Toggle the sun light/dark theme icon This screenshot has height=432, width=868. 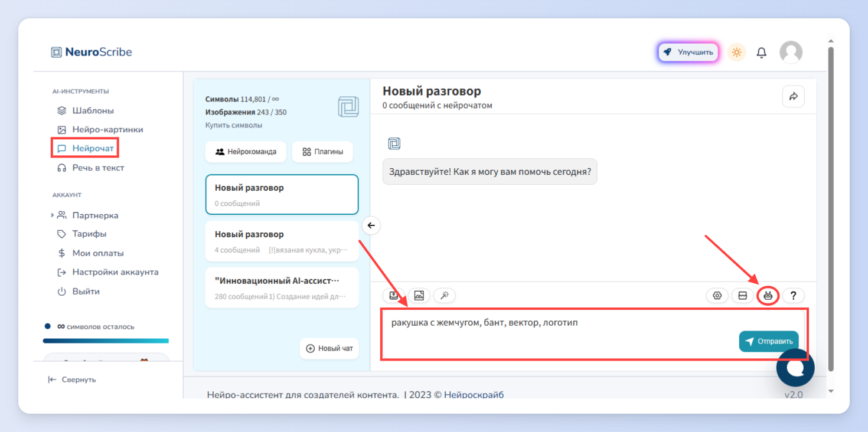pos(736,52)
